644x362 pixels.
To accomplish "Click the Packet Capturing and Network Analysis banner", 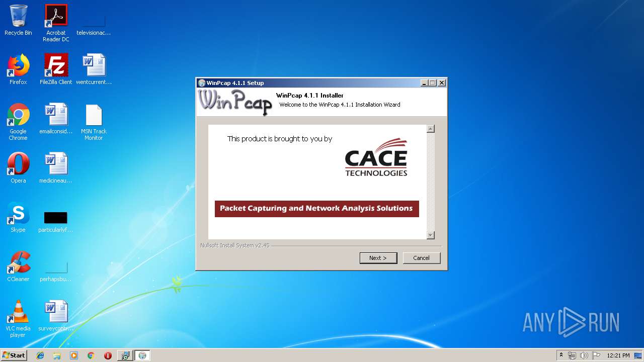I will tap(317, 209).
